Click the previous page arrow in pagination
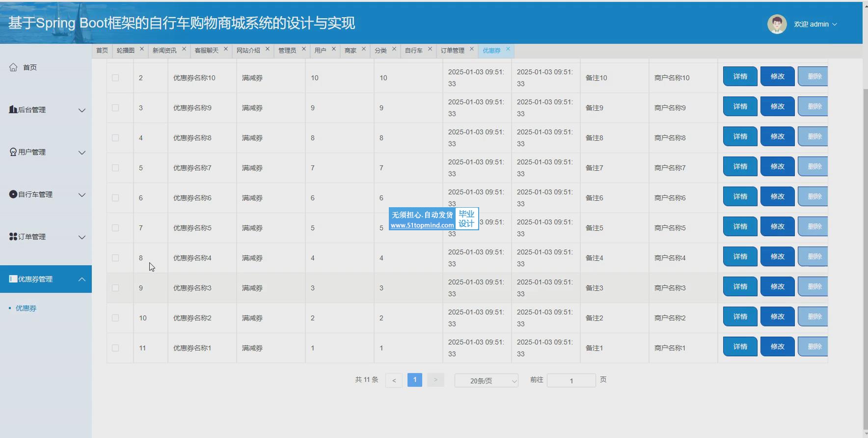Viewport: 868px width, 438px height. coord(394,381)
